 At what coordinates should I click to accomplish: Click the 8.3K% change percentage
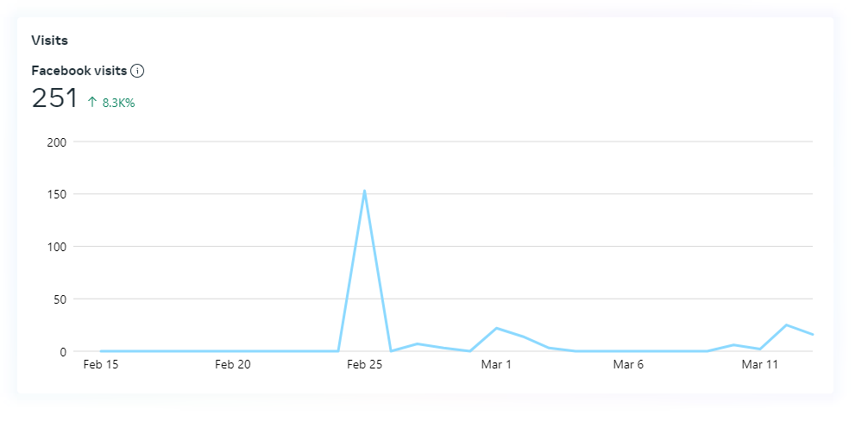click(118, 103)
